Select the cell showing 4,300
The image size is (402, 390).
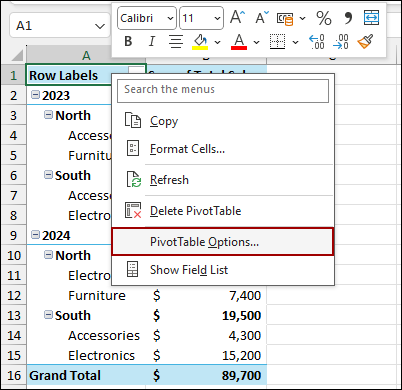point(206,335)
